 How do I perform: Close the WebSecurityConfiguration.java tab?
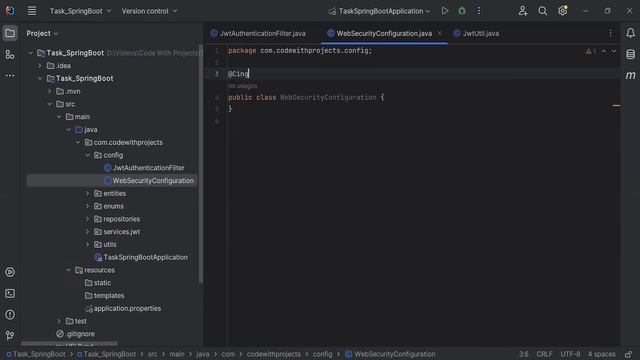tap(440, 33)
